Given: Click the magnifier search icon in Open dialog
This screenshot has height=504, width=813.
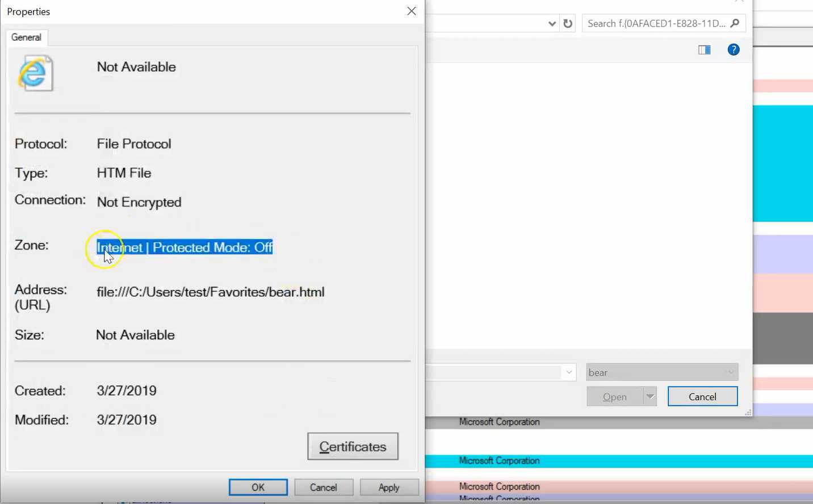Looking at the screenshot, I should click(x=735, y=23).
